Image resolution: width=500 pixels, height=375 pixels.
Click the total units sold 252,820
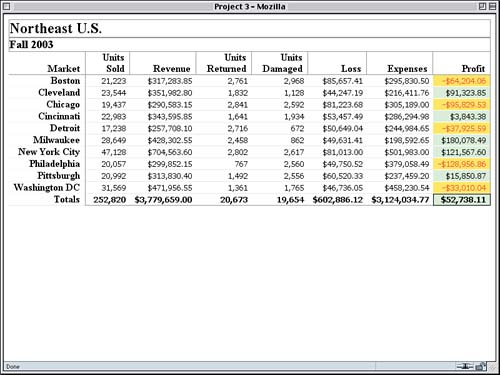click(x=110, y=200)
